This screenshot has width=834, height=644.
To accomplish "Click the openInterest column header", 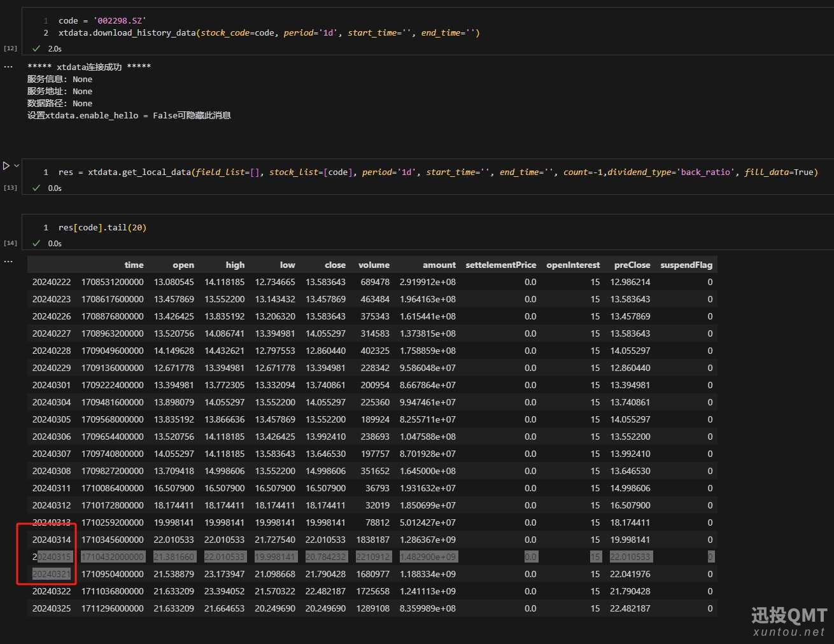I will 573,265.
